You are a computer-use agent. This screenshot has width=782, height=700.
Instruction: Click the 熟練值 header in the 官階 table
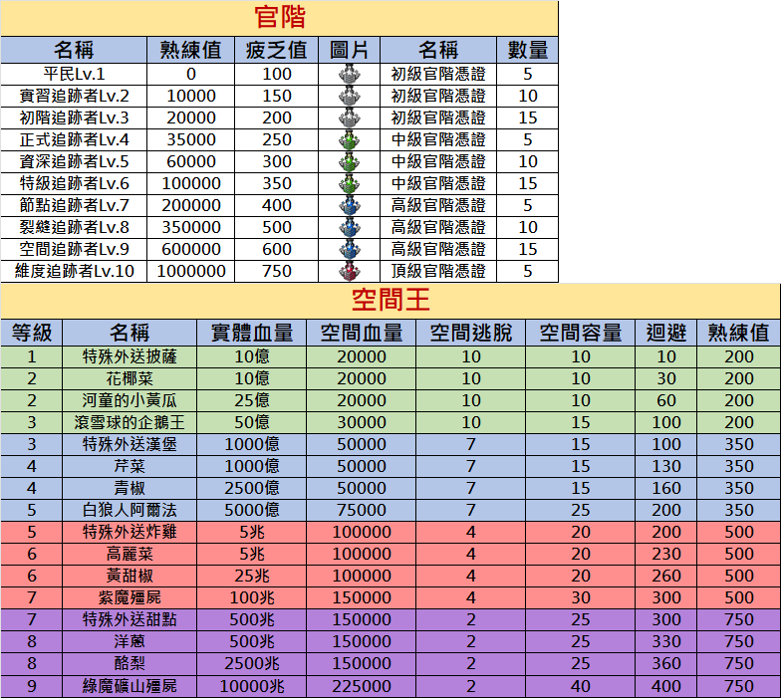click(190, 50)
